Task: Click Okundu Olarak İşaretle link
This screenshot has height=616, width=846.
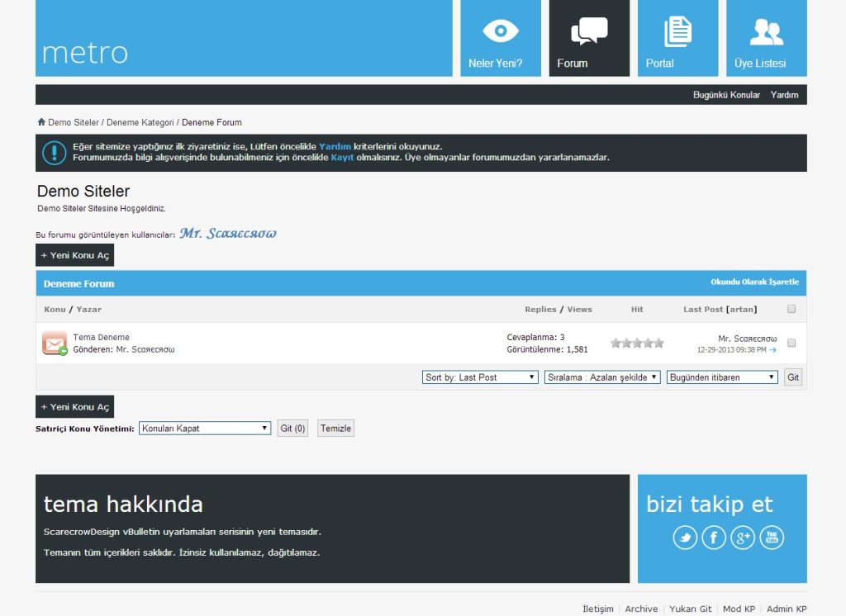Action: click(754, 282)
